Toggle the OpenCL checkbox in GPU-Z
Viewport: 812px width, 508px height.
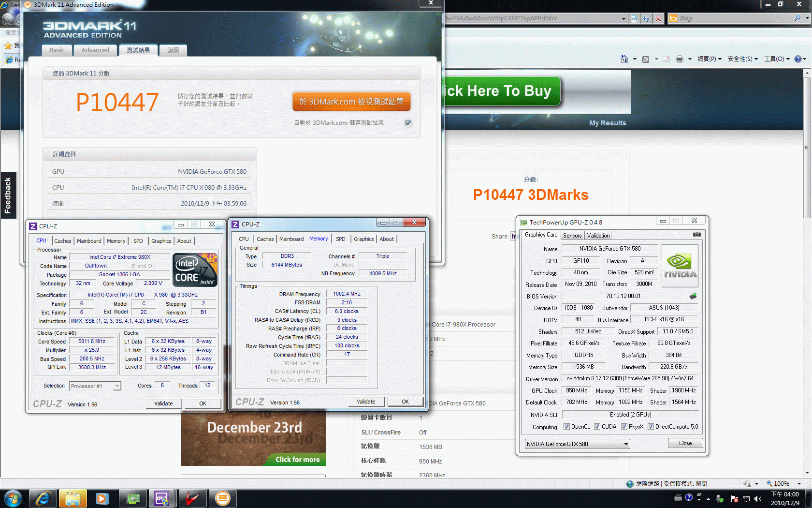click(567, 427)
